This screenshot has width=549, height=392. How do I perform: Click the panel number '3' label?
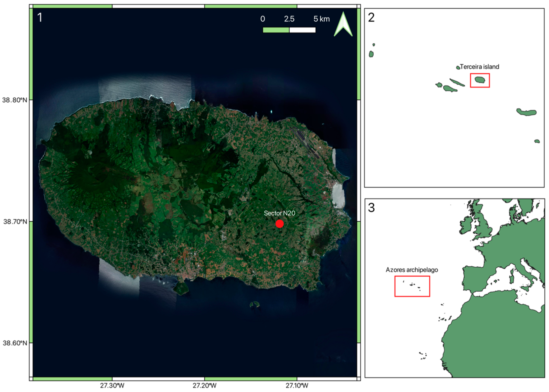coord(371,208)
